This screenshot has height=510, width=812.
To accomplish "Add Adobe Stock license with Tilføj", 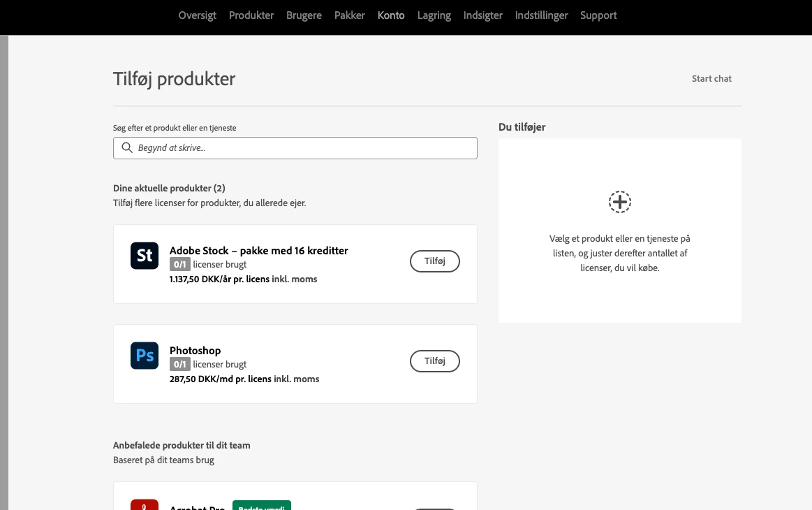I will (x=435, y=261).
